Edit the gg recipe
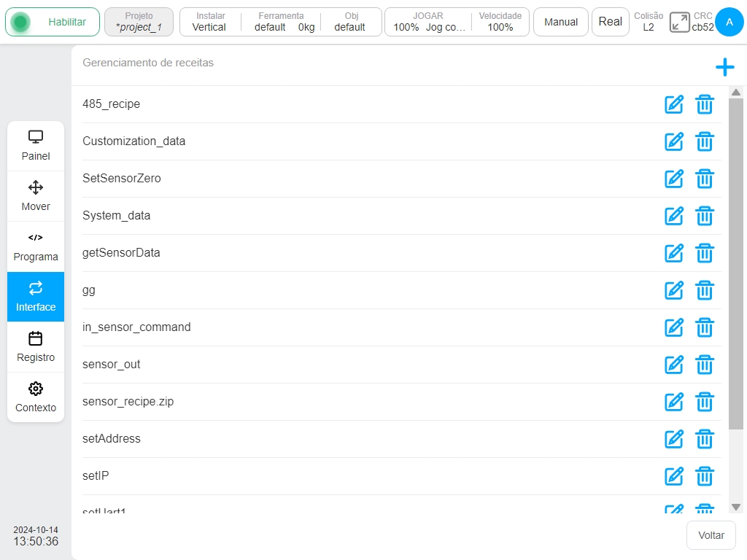Viewport: 747px width, 560px height. (x=673, y=290)
